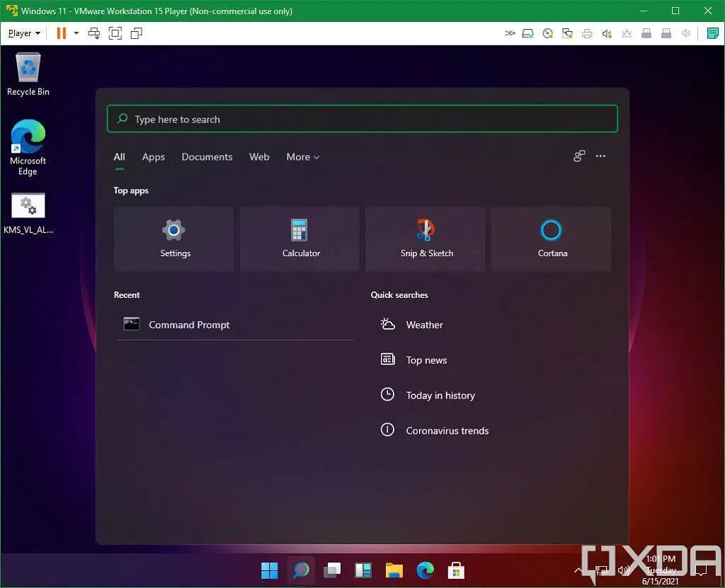
Task: Click the network adapter icon in VMware toolbar
Action: click(x=566, y=33)
